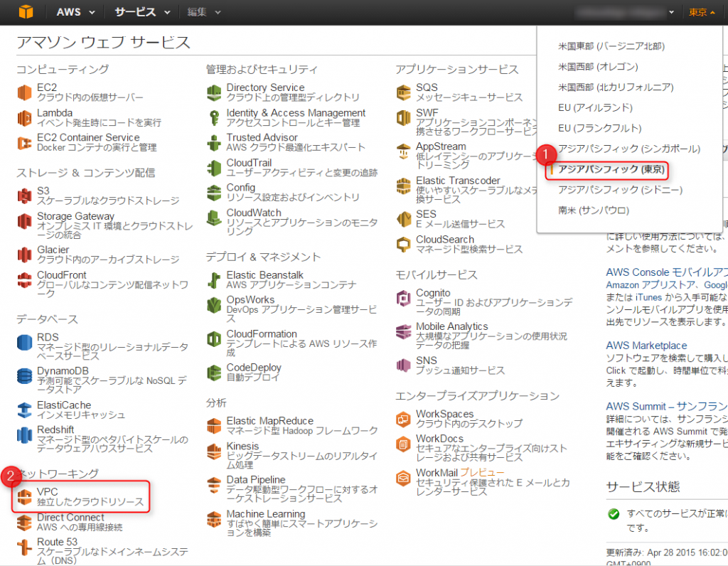Open the SNS service link
This screenshot has height=566, width=728.
[427, 361]
